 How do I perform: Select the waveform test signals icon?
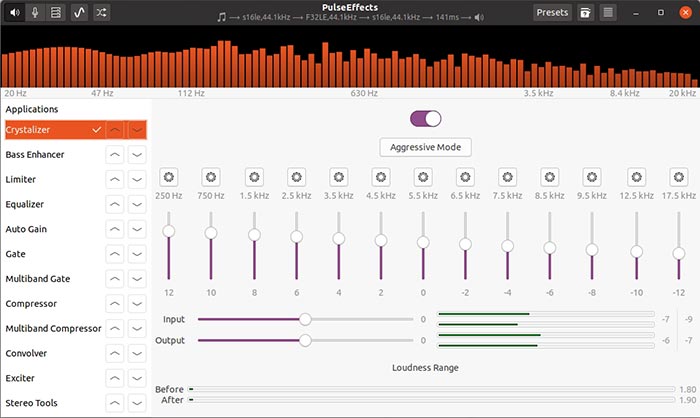[79, 13]
